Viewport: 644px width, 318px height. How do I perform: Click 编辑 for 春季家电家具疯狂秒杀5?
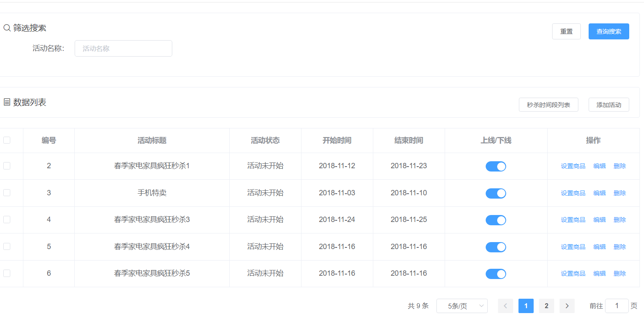click(x=599, y=274)
